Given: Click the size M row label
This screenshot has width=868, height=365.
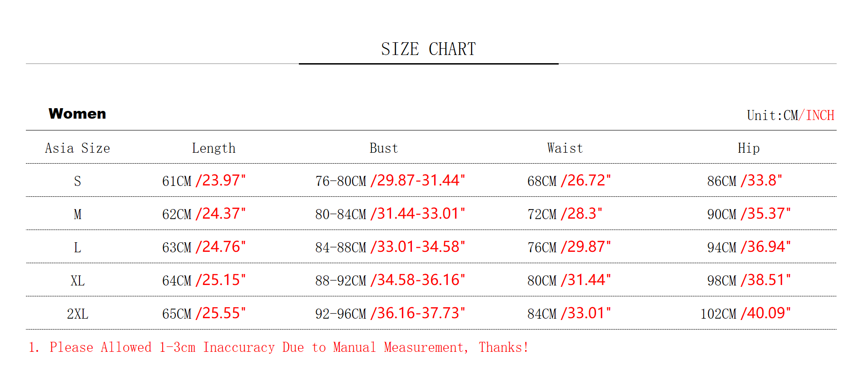Looking at the screenshot, I should (77, 215).
